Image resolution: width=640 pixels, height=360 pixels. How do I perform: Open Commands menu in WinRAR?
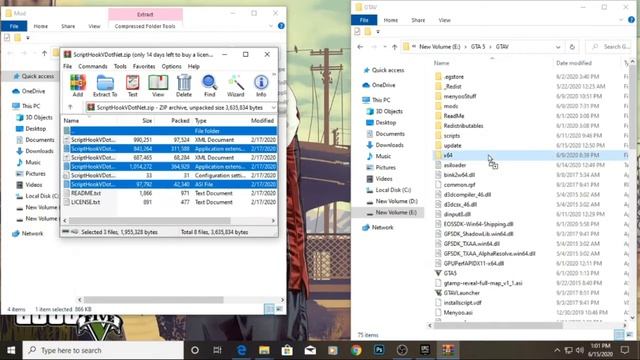[93, 66]
